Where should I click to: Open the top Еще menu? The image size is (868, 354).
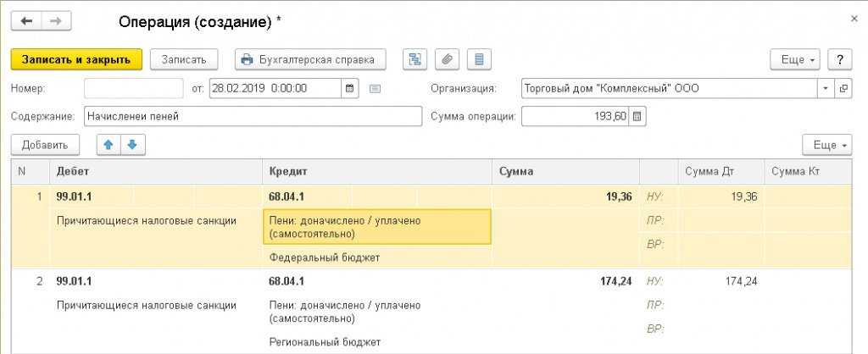point(794,59)
